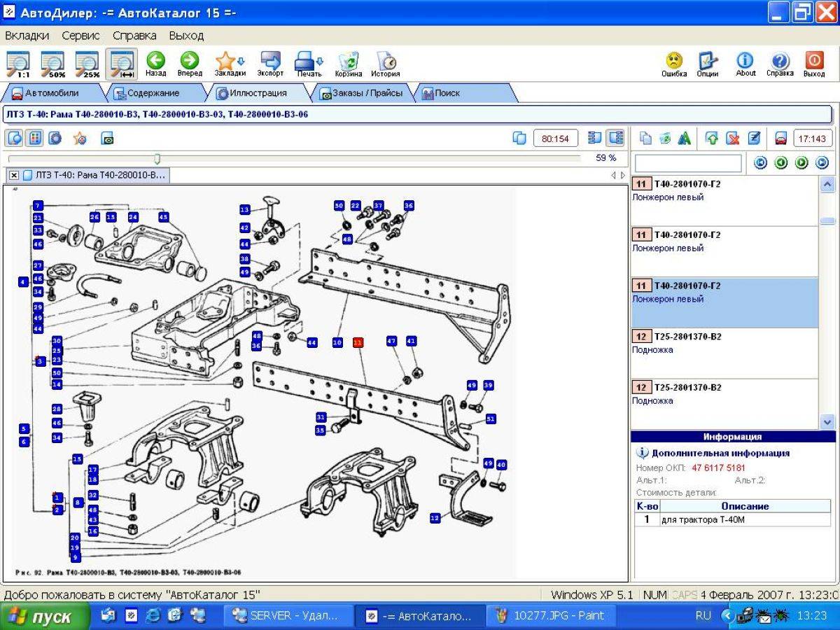Toggle right-panel layout icon
Viewport: 840px width, 630px height.
pos(615,138)
